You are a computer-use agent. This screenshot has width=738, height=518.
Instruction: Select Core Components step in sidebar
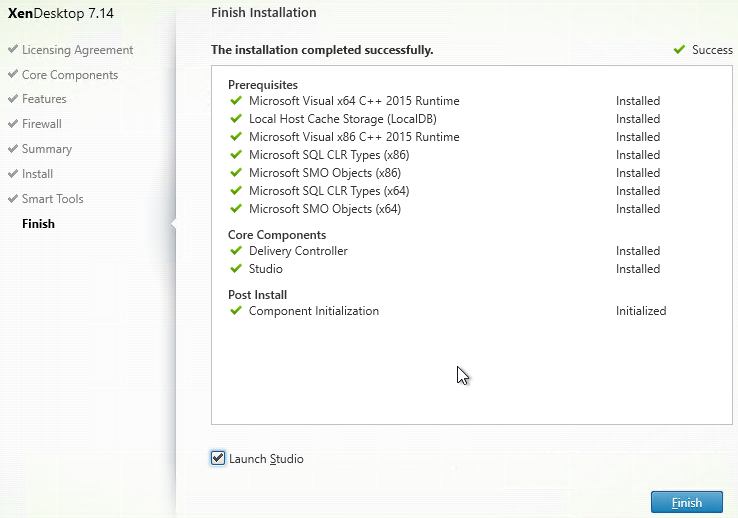[70, 75]
